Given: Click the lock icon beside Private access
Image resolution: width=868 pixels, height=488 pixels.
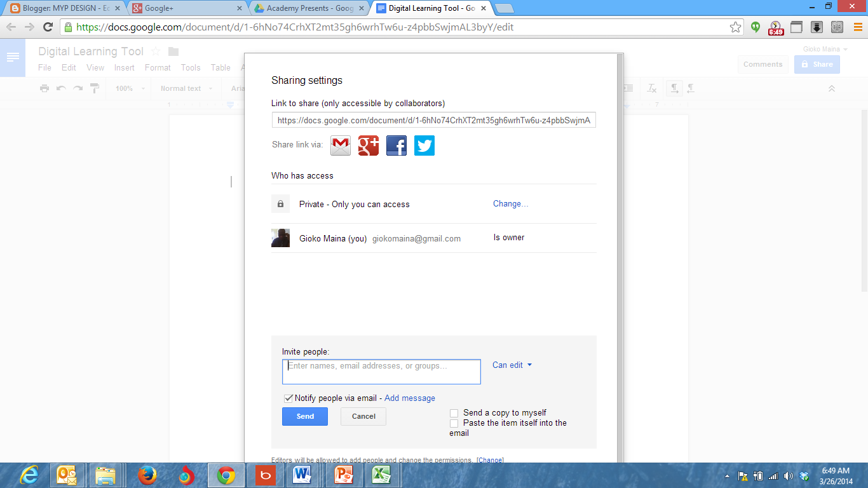Looking at the screenshot, I should (x=280, y=204).
